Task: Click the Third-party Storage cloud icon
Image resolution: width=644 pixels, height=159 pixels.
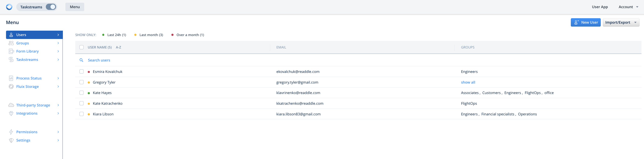Action: click(x=11, y=105)
